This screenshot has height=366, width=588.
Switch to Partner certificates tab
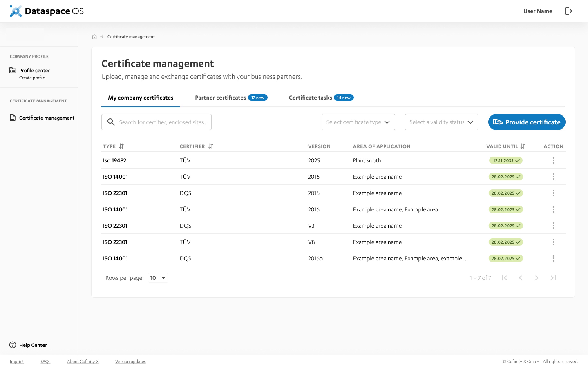(x=220, y=98)
